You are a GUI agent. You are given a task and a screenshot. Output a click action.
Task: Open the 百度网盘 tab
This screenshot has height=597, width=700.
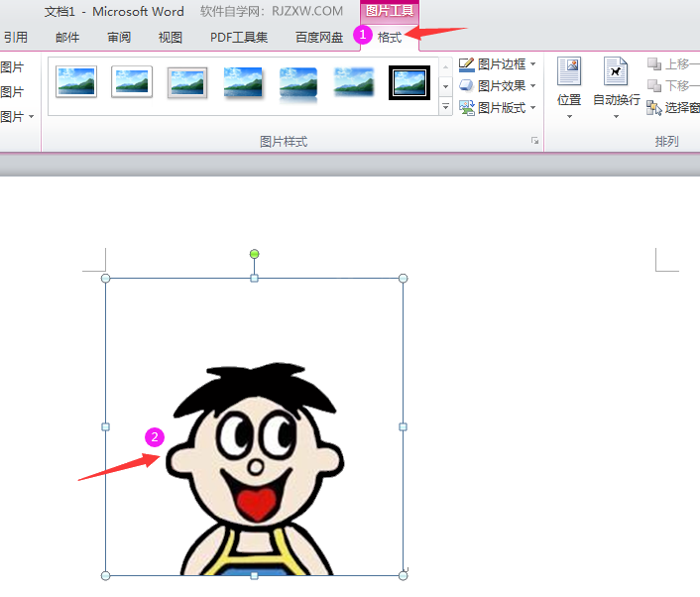click(x=319, y=37)
